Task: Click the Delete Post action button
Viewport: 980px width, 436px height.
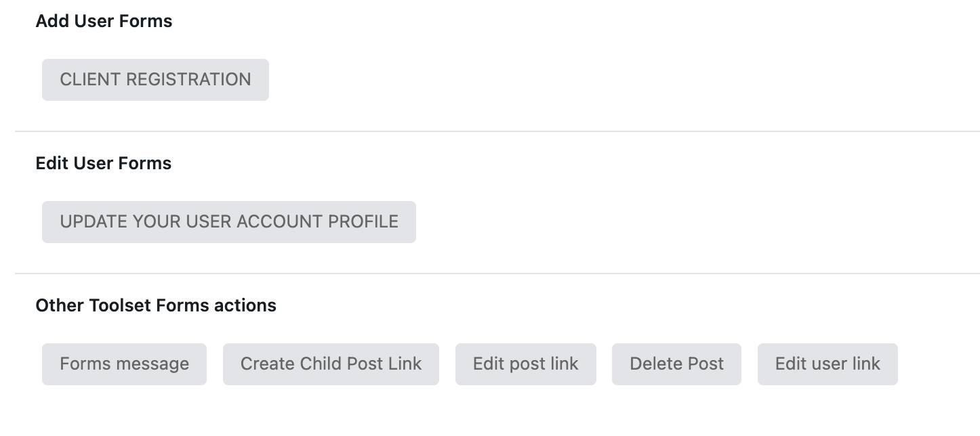Action: point(676,364)
